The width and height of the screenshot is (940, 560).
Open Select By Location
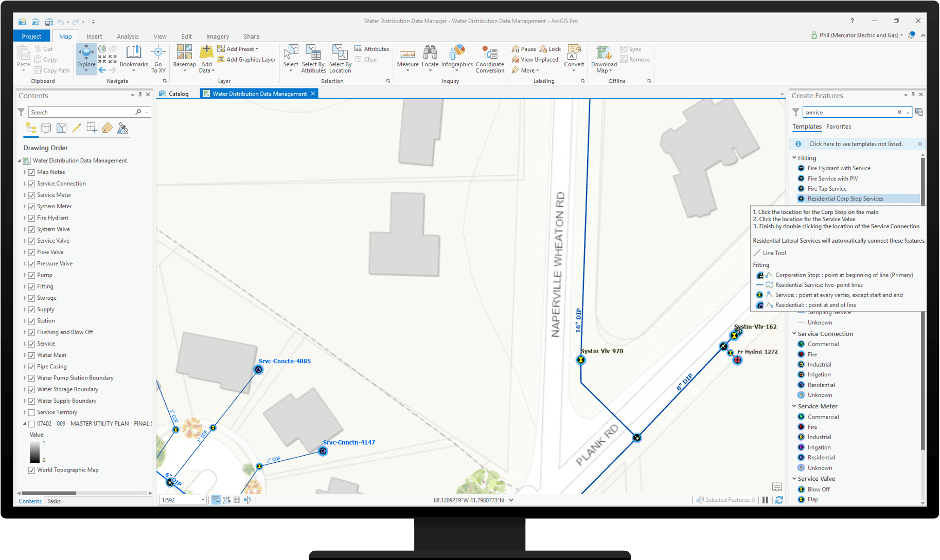click(x=340, y=58)
